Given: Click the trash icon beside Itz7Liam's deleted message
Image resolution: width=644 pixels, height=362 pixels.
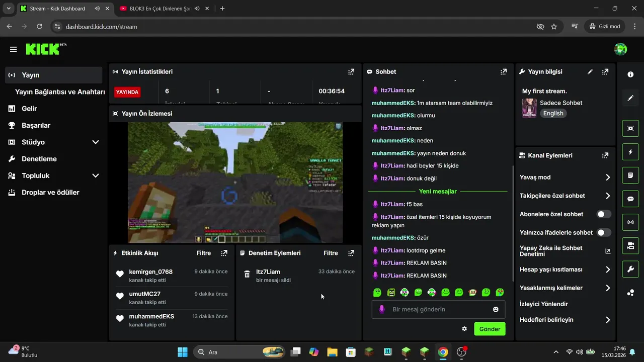Looking at the screenshot, I should coord(247,275).
